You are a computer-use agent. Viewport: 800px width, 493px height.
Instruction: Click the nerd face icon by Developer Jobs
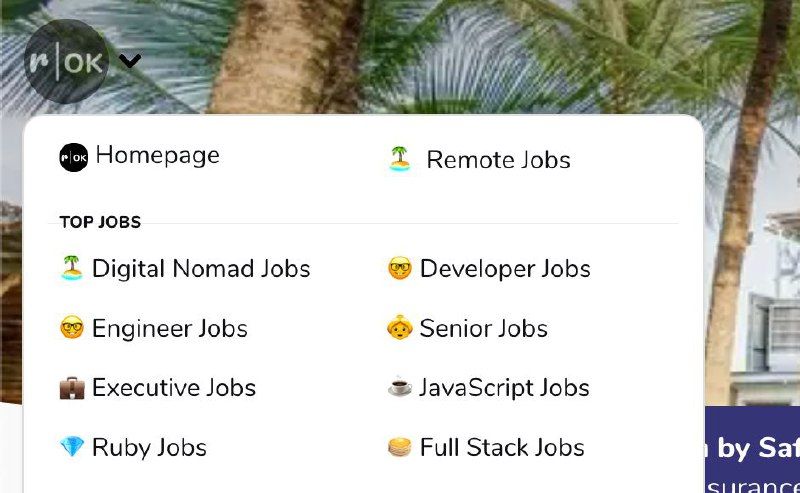tap(399, 268)
